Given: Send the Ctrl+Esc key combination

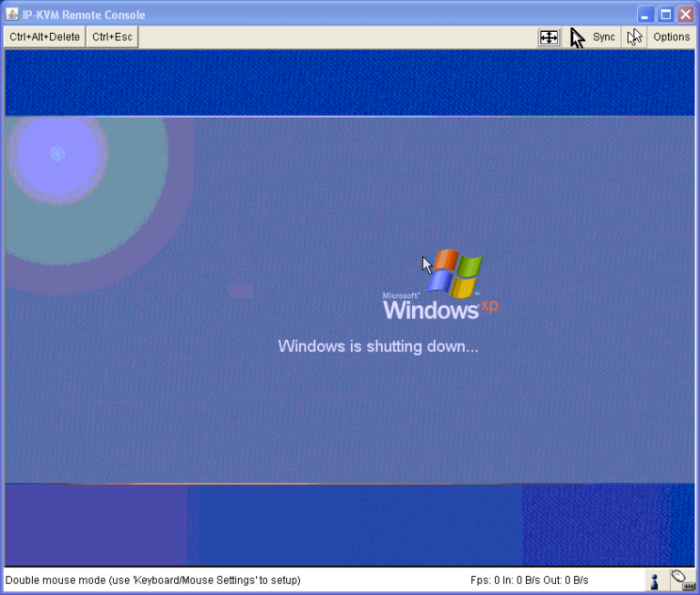Looking at the screenshot, I should pyautogui.click(x=112, y=37).
